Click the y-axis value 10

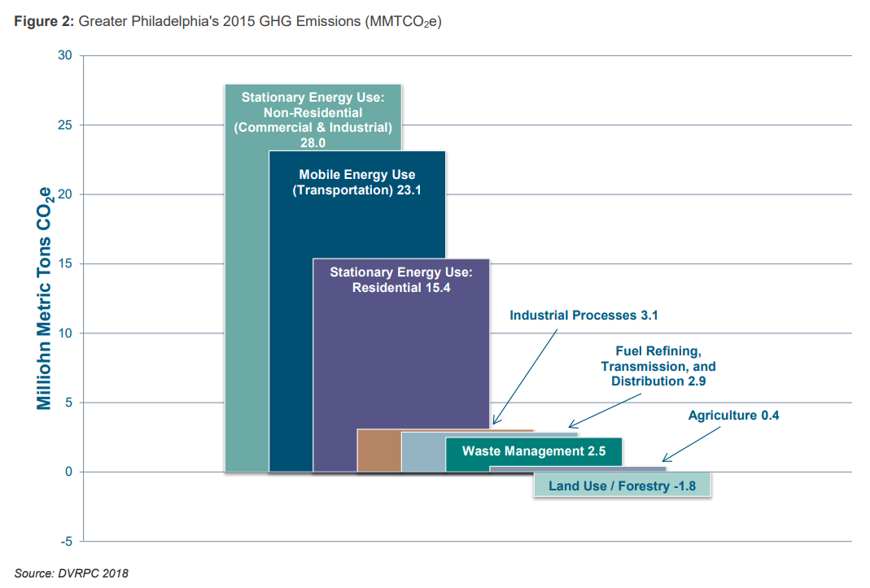pyautogui.click(x=65, y=333)
